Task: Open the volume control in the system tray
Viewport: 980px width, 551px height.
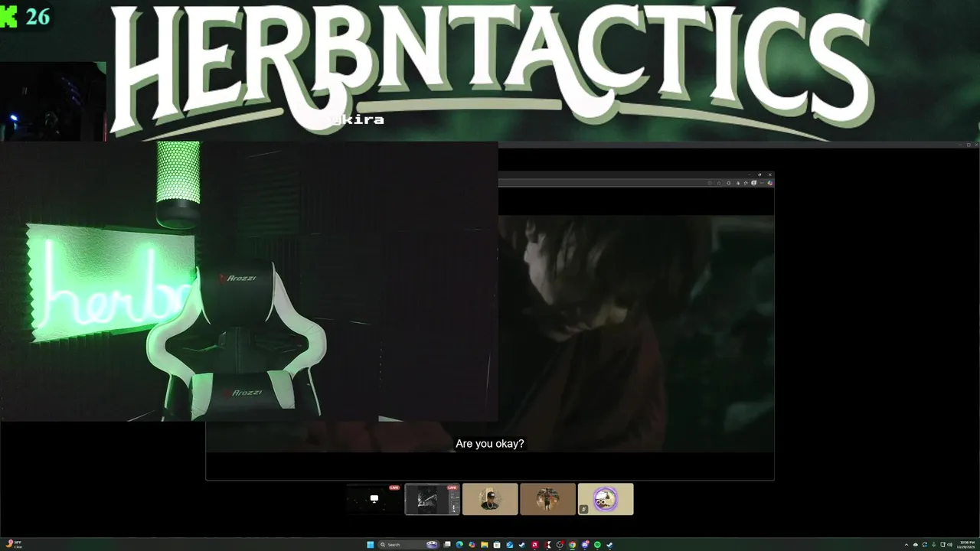Action: point(950,545)
